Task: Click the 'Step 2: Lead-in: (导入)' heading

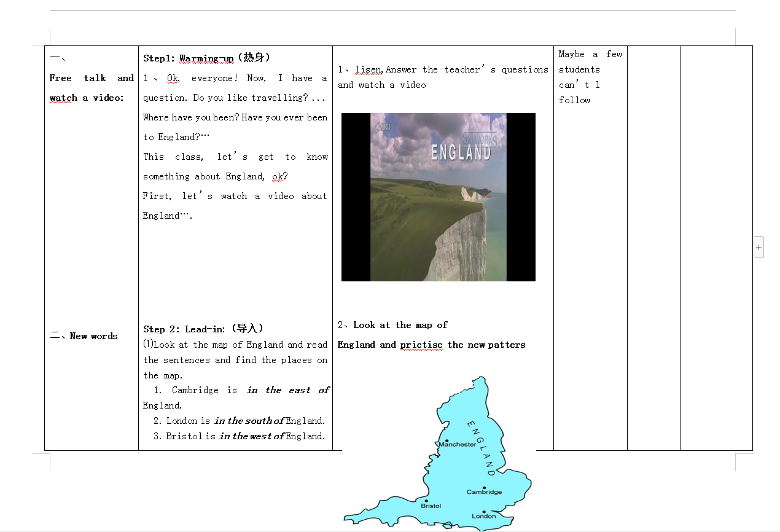Action: [204, 329]
